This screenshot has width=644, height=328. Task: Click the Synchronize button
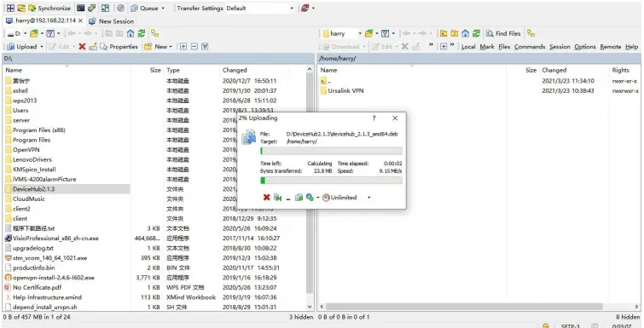click(49, 8)
